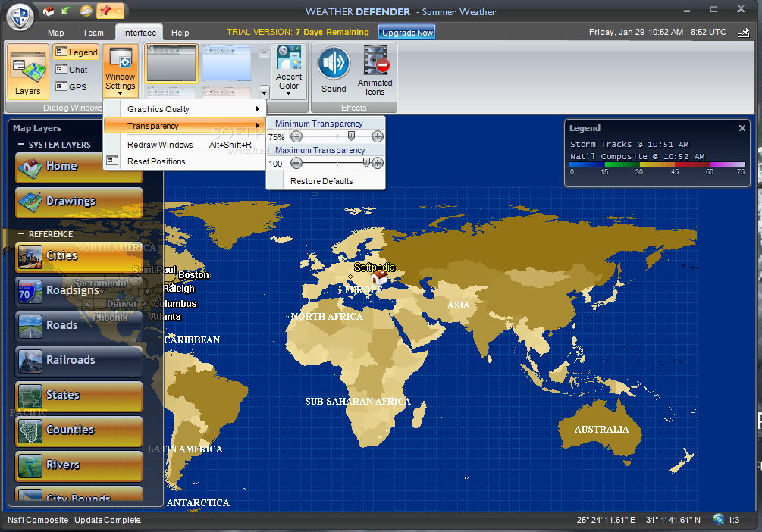The width and height of the screenshot is (762, 532).
Task: Click the Storm Tracks legend entry
Action: 629,144
